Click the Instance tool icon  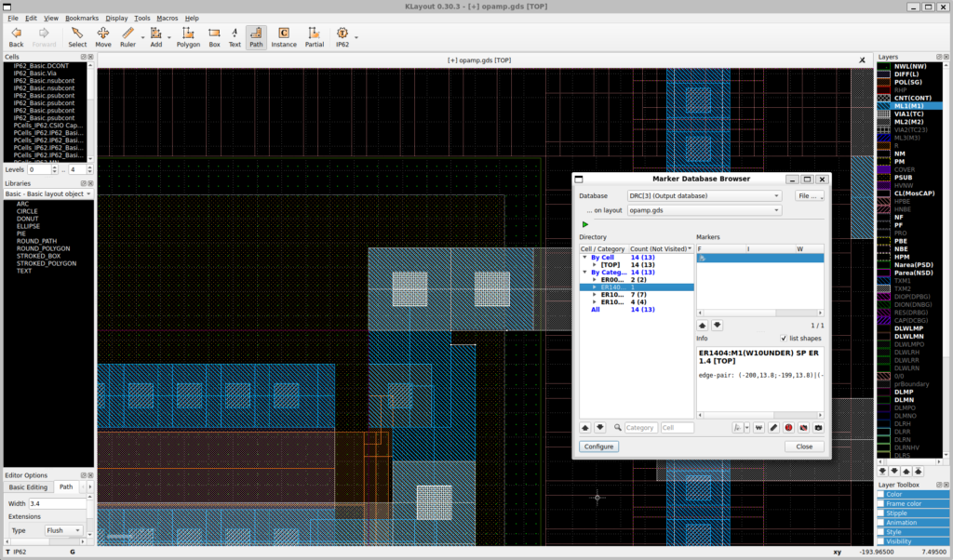click(284, 36)
